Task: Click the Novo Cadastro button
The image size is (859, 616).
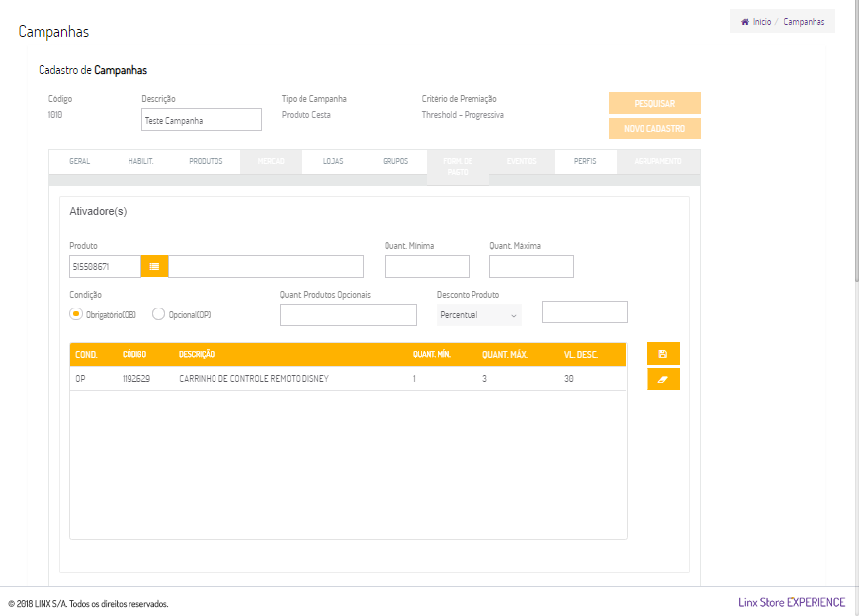Action: [654, 129]
